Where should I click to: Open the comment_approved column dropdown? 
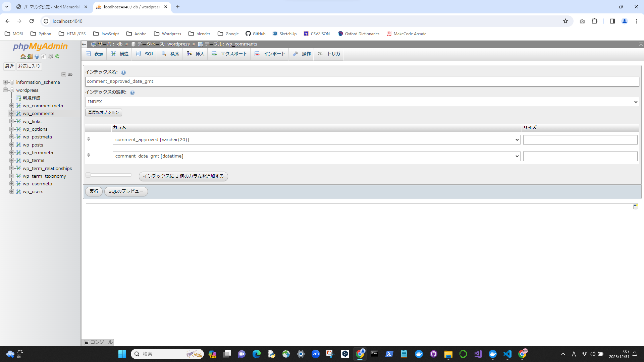click(x=316, y=140)
